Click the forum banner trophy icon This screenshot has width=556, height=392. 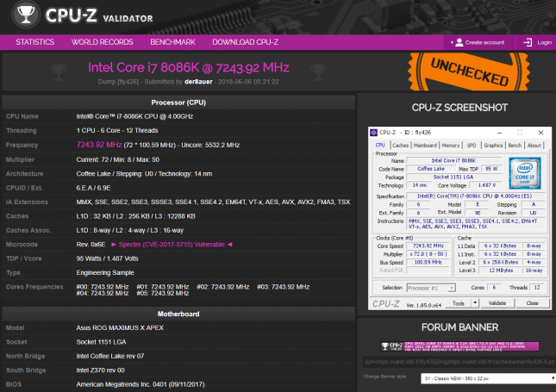pos(384,346)
